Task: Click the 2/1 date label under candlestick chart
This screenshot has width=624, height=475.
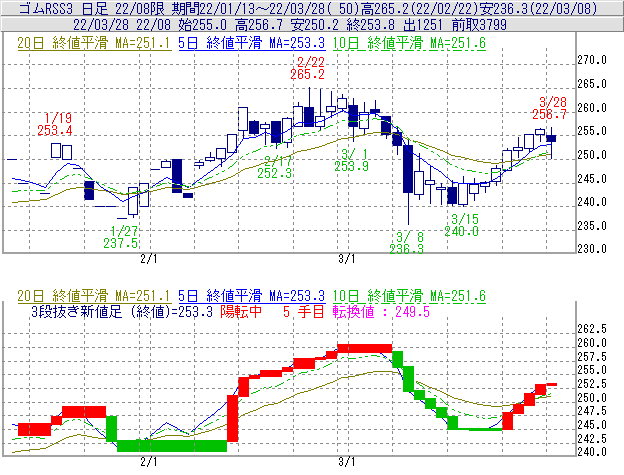Action: tap(148, 259)
